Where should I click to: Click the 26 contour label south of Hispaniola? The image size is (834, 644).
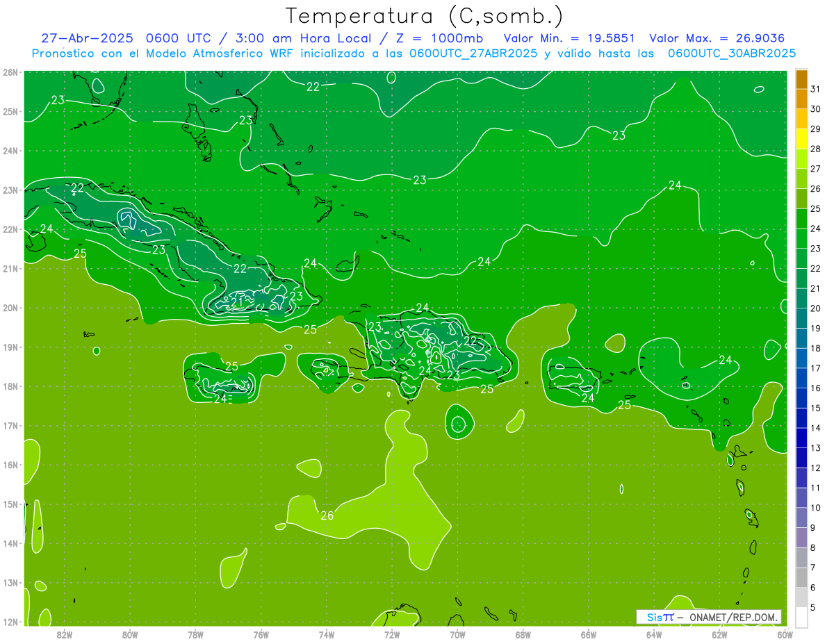(x=327, y=515)
